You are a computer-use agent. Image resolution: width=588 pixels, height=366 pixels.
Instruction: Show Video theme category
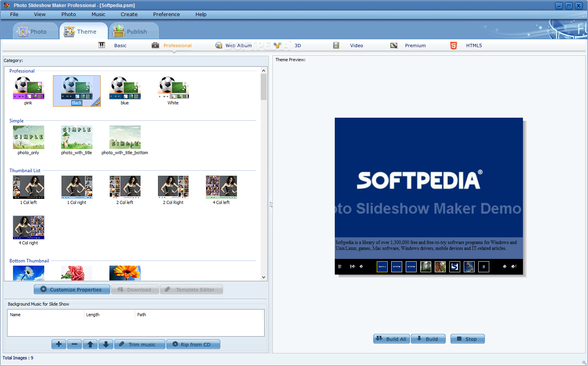coord(348,46)
